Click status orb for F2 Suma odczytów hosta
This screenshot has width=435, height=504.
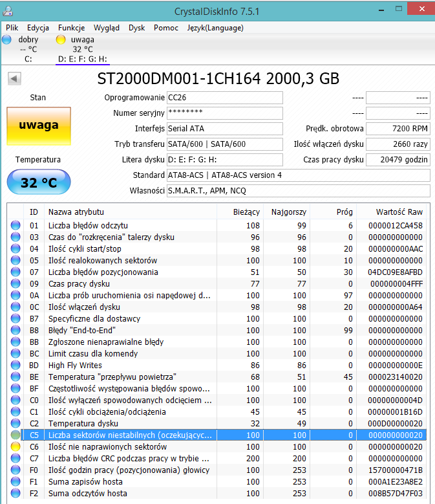16,493
